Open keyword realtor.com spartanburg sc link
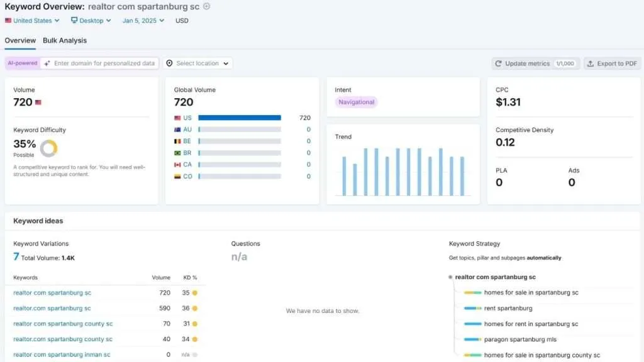This screenshot has height=362, width=644. coord(52,308)
